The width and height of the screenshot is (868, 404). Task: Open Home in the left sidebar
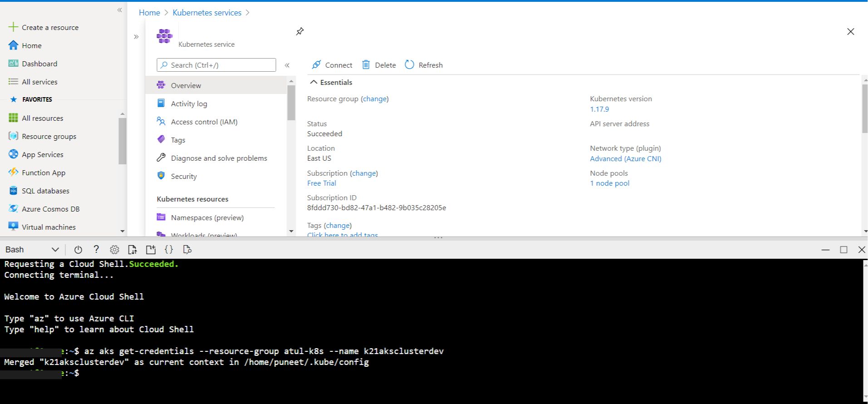[x=31, y=45]
